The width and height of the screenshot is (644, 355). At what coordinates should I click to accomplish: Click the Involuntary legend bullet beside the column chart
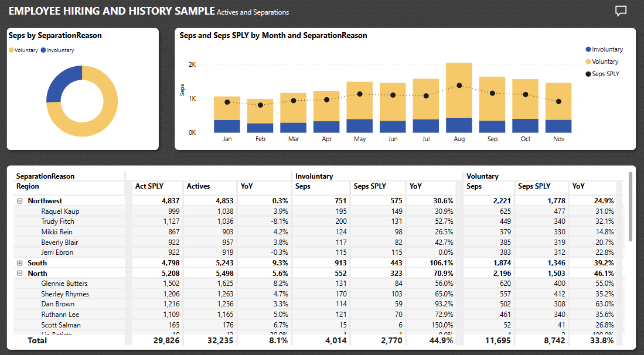coord(588,49)
